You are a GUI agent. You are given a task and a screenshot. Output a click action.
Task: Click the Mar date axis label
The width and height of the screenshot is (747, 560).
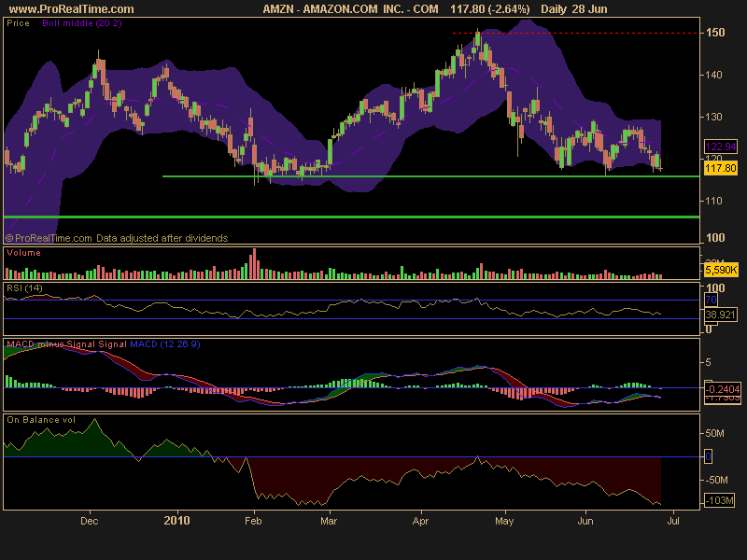pyautogui.click(x=329, y=521)
